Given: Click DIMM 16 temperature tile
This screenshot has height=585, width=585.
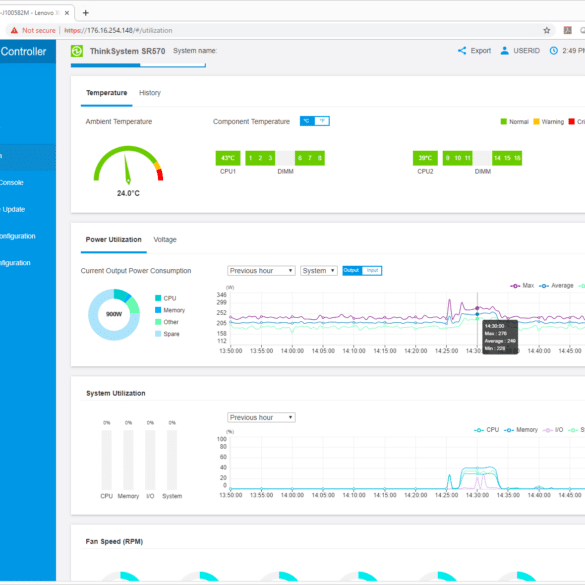Looking at the screenshot, I should pos(517,158).
